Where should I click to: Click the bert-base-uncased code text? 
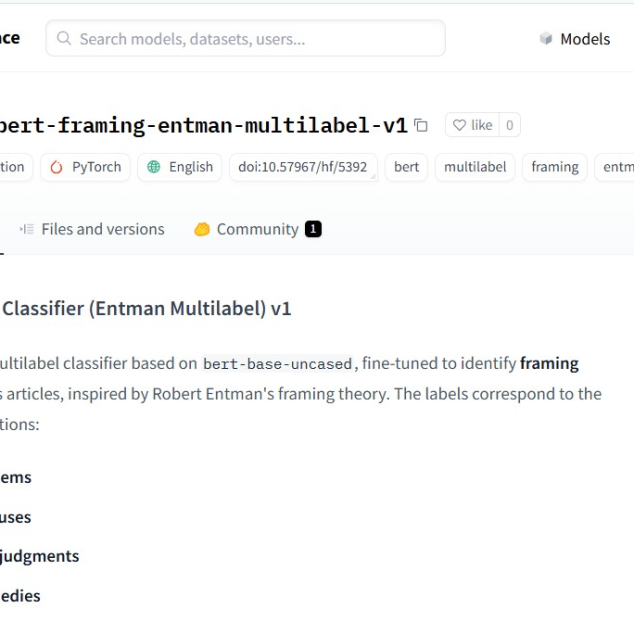click(x=277, y=364)
